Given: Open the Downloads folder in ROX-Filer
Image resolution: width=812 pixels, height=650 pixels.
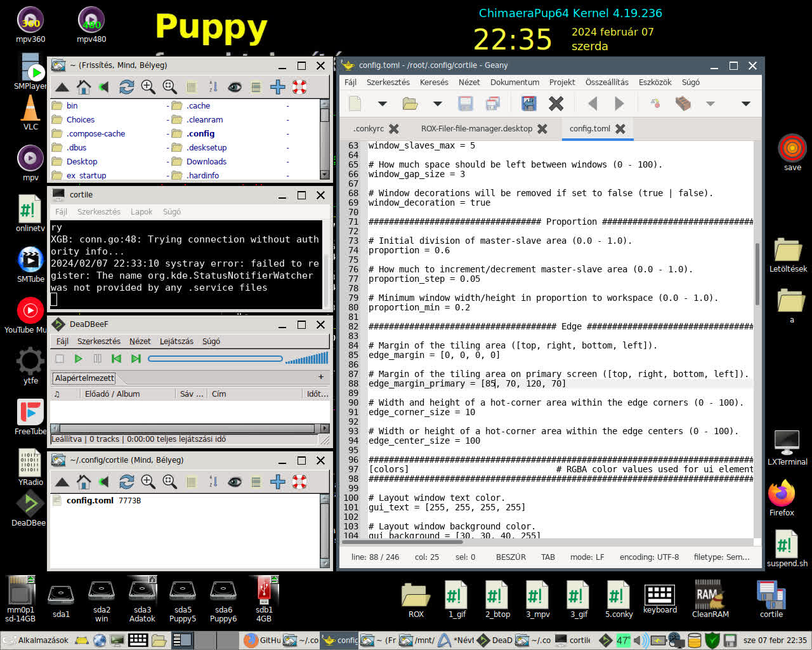Looking at the screenshot, I should click(206, 162).
